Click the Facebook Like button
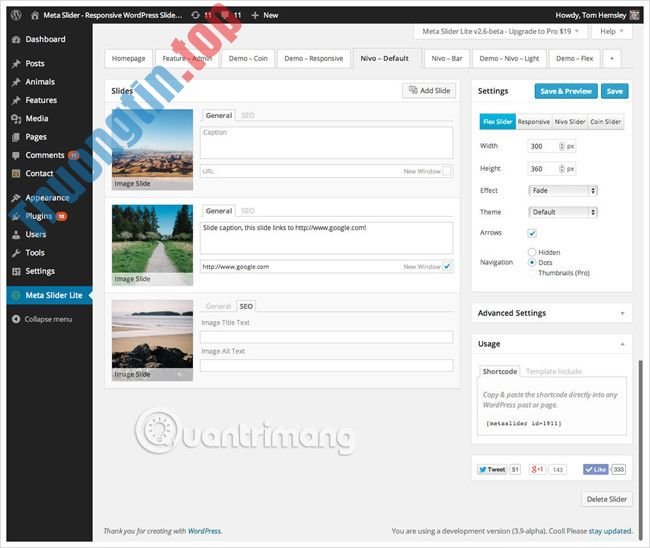The image size is (650, 548). click(595, 469)
